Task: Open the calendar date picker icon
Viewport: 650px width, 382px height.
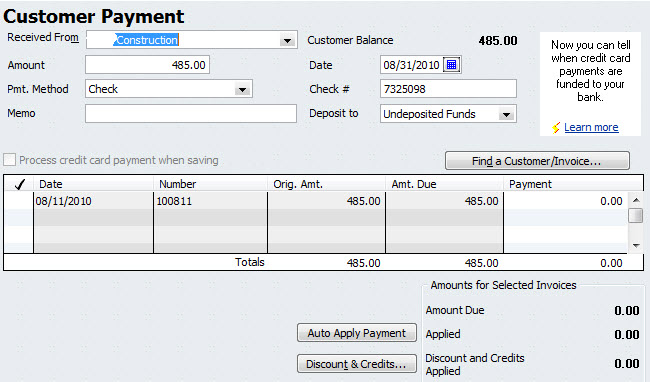Action: (x=451, y=65)
